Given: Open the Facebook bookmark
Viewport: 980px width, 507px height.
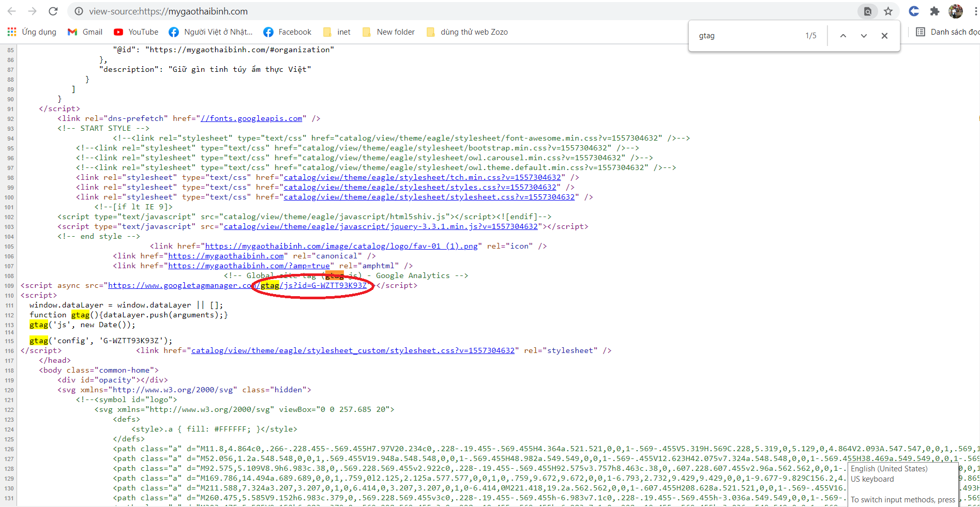Looking at the screenshot, I should [x=287, y=32].
